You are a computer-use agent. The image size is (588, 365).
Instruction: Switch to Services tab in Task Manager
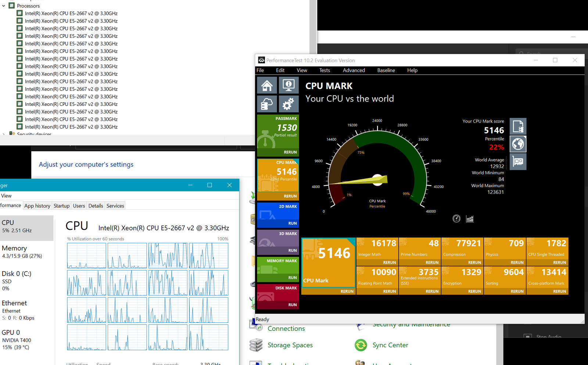(x=115, y=206)
